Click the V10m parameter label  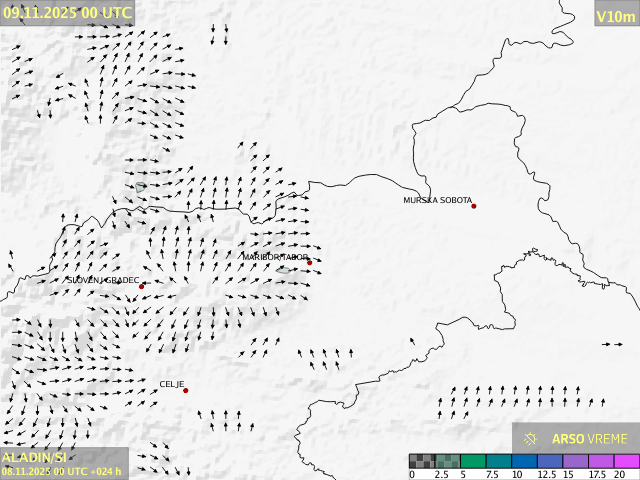tap(615, 16)
